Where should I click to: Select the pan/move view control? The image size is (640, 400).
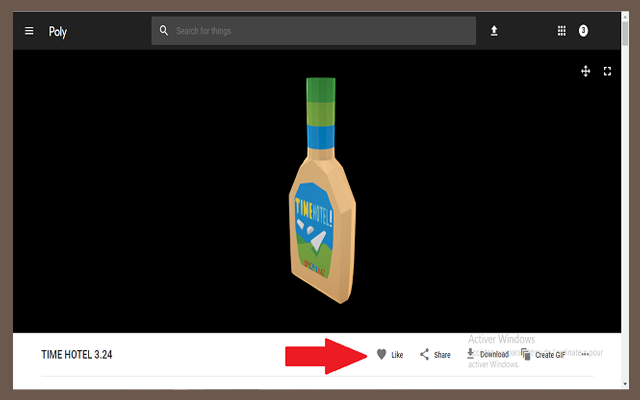(x=586, y=71)
